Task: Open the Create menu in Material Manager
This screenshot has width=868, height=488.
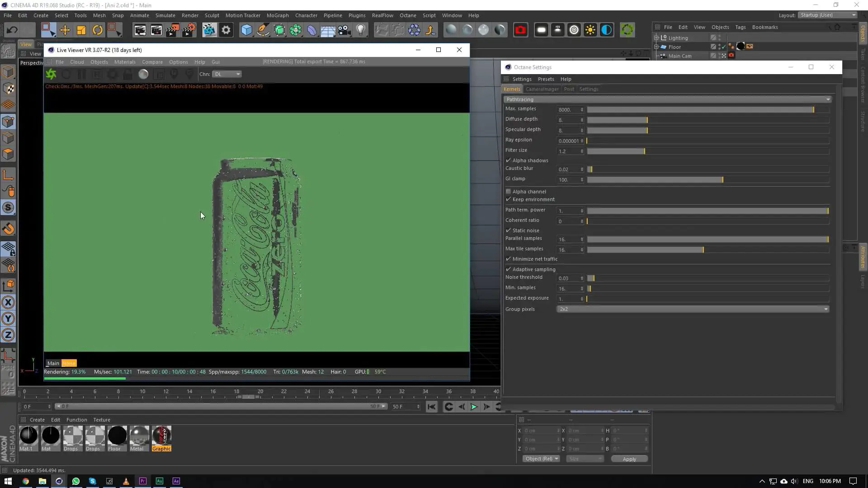Action: click(37, 420)
